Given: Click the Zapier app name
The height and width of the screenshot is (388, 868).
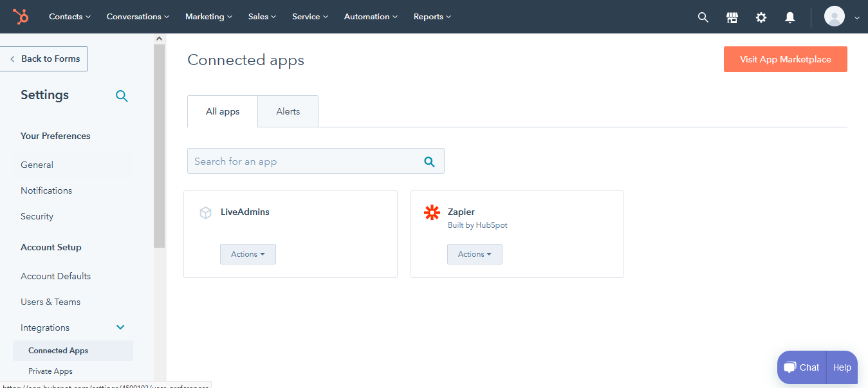Looking at the screenshot, I should (x=461, y=212).
